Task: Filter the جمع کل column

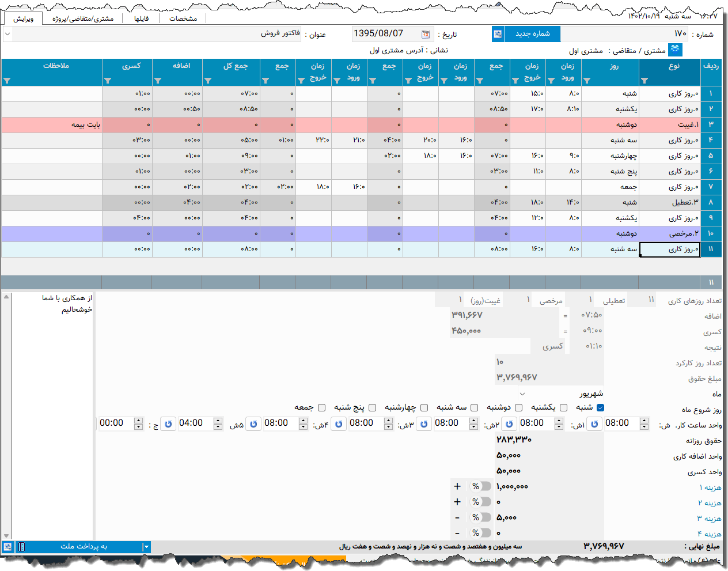Action: tap(208, 81)
